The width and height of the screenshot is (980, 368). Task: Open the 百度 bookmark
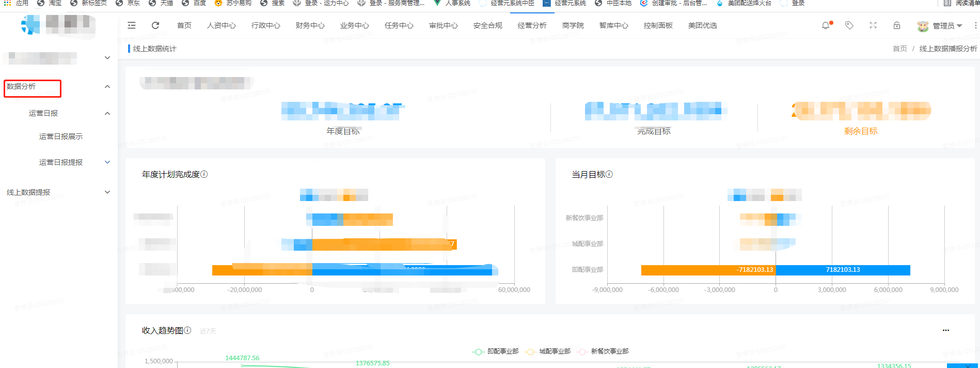click(x=194, y=3)
